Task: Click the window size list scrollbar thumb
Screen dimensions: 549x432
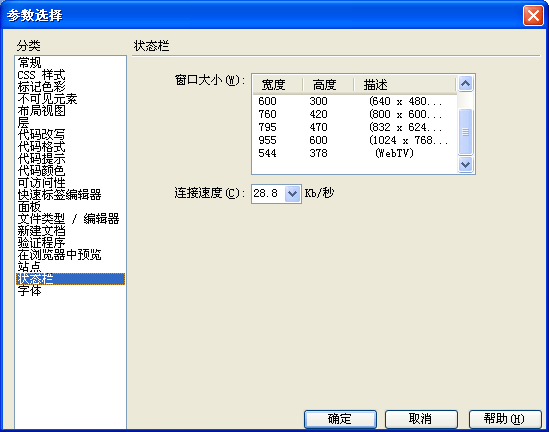Action: click(x=465, y=132)
